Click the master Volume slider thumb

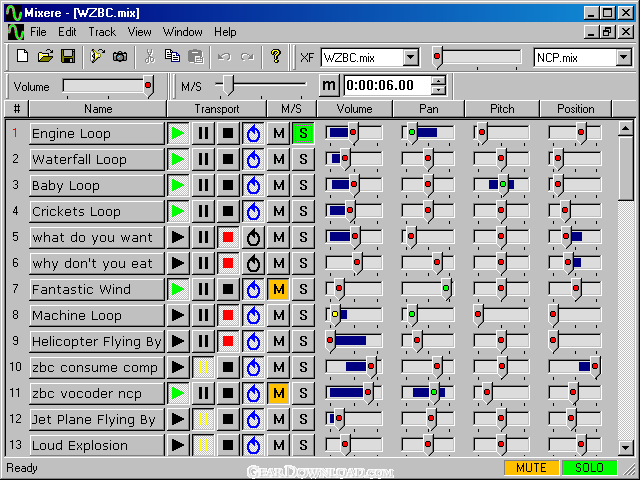148,86
